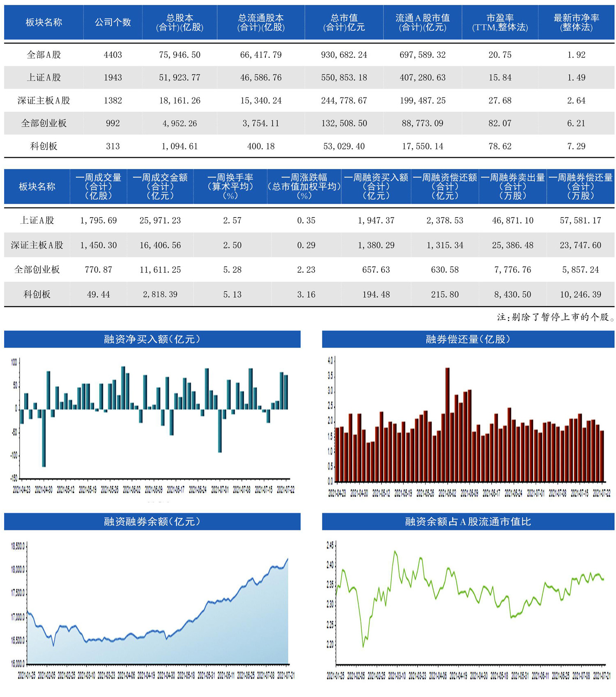The width and height of the screenshot is (616, 697).
Task: Click the 融资余额占A股流通市值比 title bar
Action: tap(468, 521)
